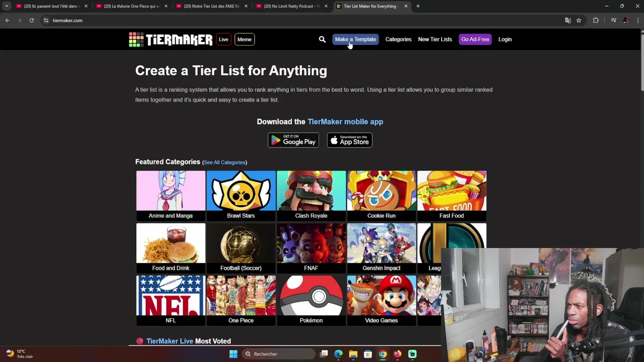Open Microsoft Store from the taskbar
Screen dimensions: 644x362
368,354
